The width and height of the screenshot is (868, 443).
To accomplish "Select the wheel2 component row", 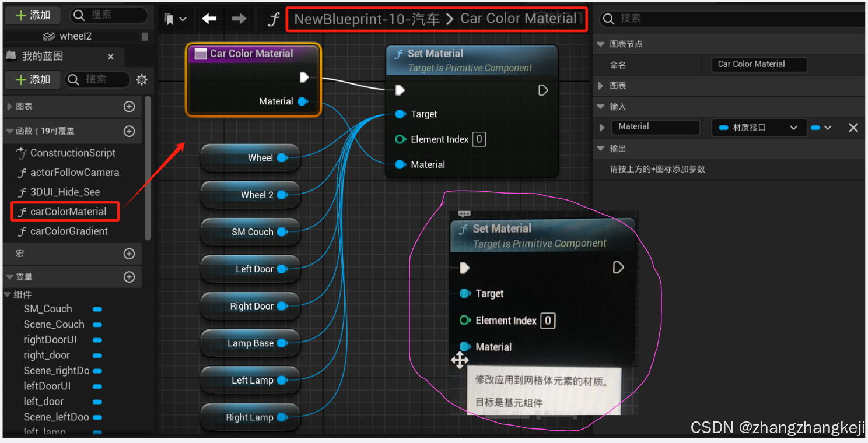I will pos(76,36).
